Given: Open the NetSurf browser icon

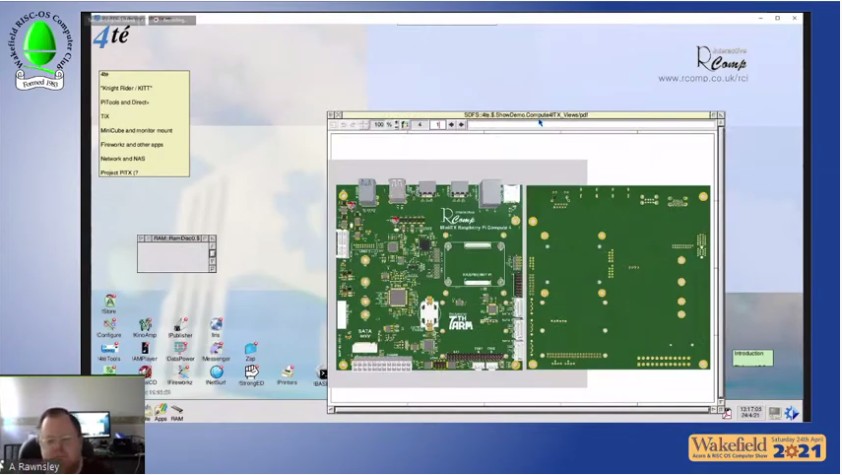Looking at the screenshot, I should click(x=216, y=375).
